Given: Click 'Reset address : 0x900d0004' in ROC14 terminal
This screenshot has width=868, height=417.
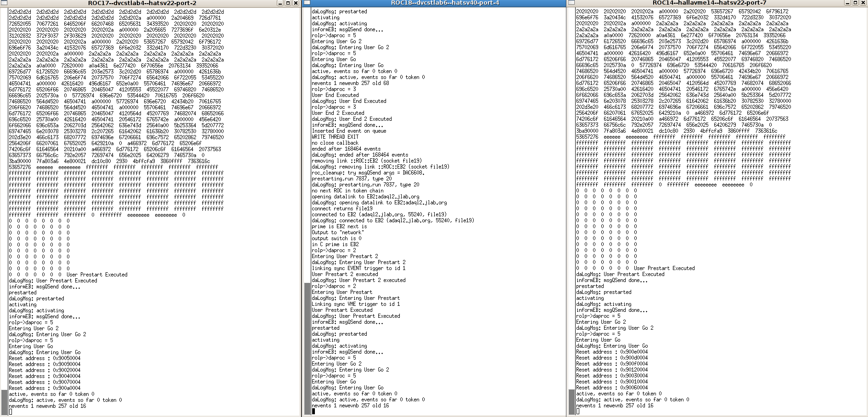Looking at the screenshot, I should pyautogui.click(x=612, y=358).
